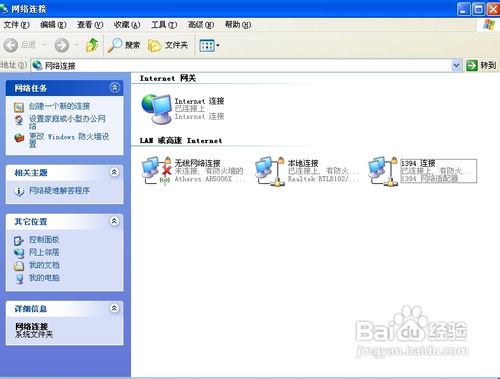Click the 1394 连接 name label
The image size is (500, 379).
(x=418, y=163)
